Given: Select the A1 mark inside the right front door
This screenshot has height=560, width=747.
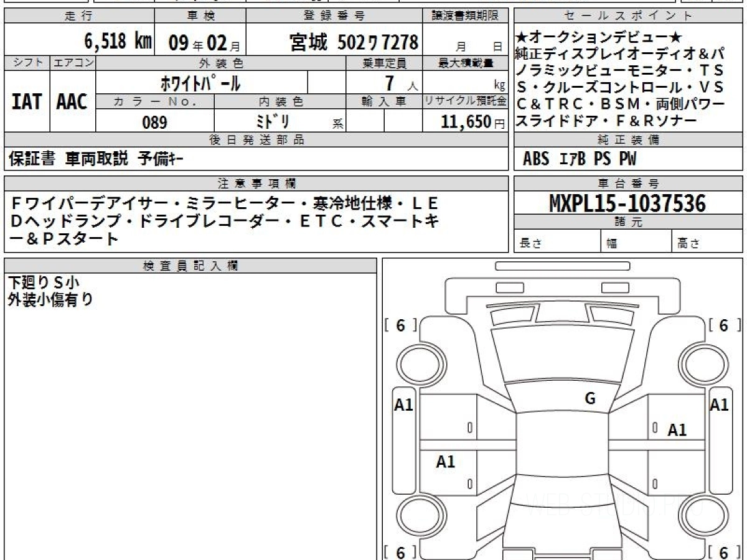Looking at the screenshot, I should [x=677, y=430].
